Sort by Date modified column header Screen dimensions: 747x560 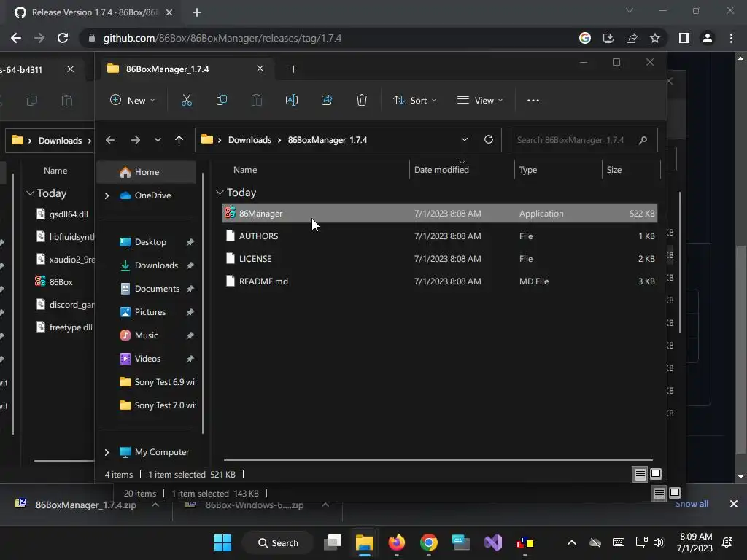[441, 170]
